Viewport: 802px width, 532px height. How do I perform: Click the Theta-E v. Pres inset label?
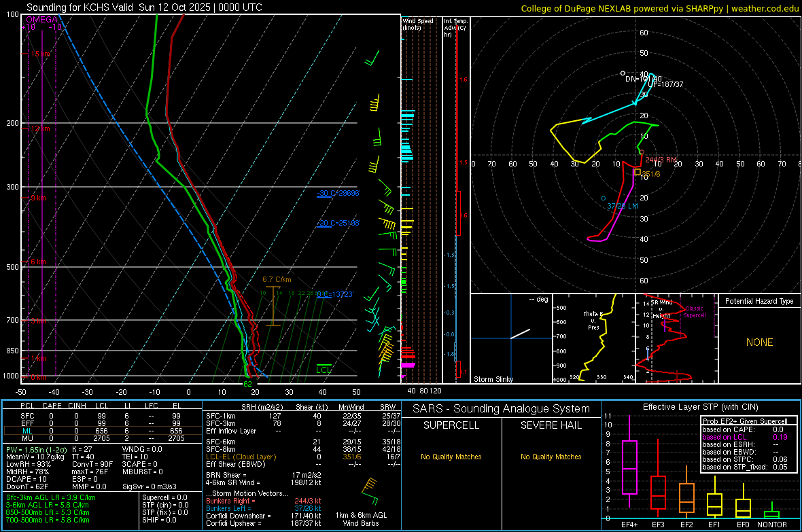[x=593, y=321]
